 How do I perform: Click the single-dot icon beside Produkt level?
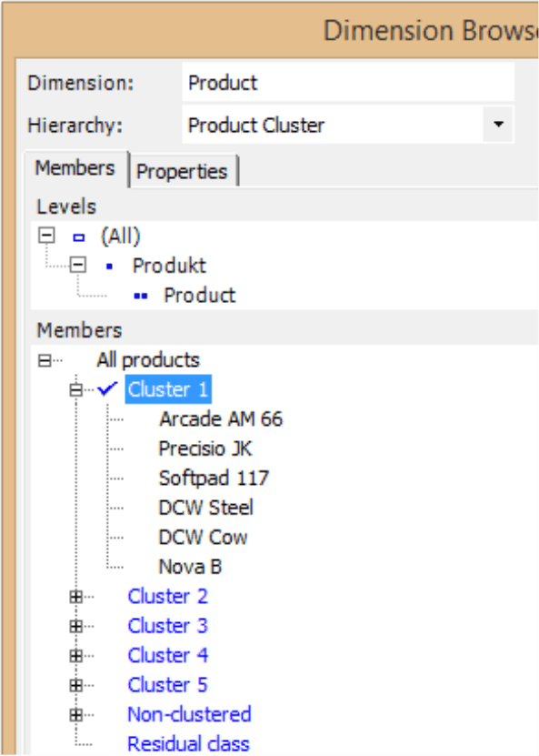[109, 267]
